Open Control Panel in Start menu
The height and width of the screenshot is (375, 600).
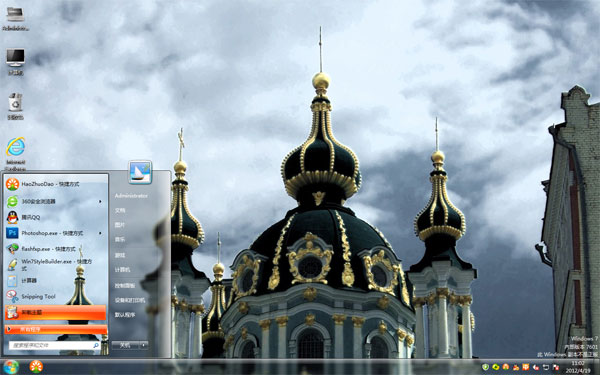125,285
